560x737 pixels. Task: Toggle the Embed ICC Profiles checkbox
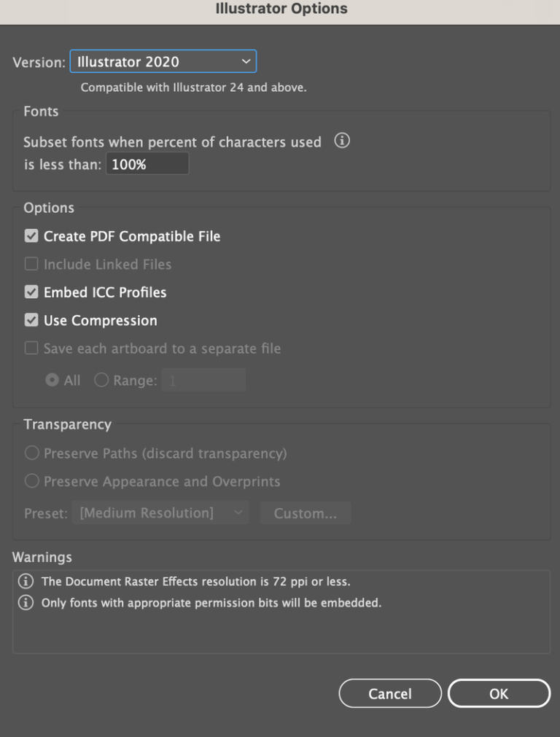[x=31, y=292]
